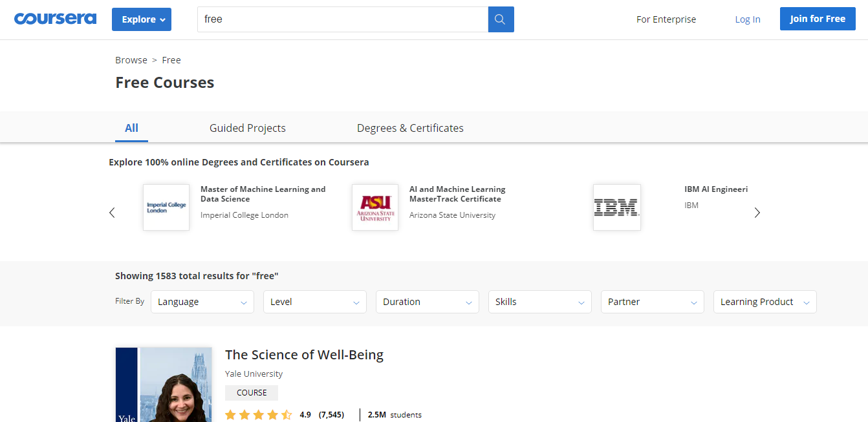
Task: Open the Learning Product filter
Action: point(765,302)
